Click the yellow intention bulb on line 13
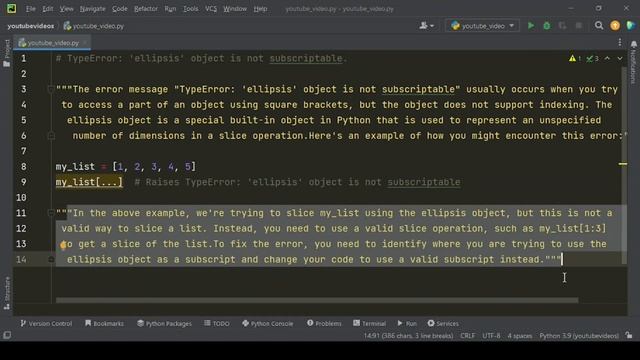The image size is (640, 360). [63, 245]
